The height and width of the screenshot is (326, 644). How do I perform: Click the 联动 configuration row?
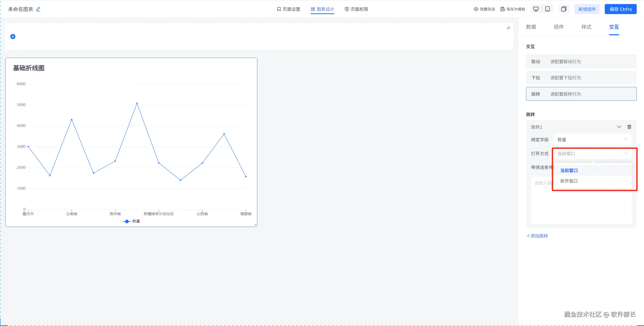tap(581, 62)
